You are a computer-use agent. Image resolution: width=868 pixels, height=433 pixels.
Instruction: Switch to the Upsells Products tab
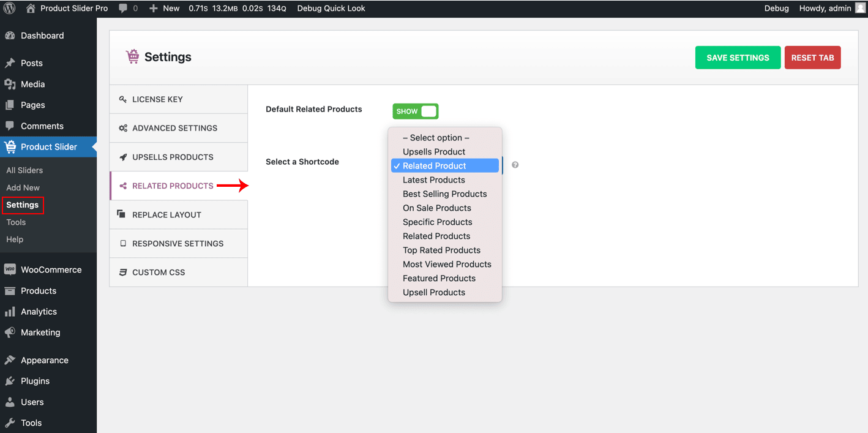click(173, 157)
